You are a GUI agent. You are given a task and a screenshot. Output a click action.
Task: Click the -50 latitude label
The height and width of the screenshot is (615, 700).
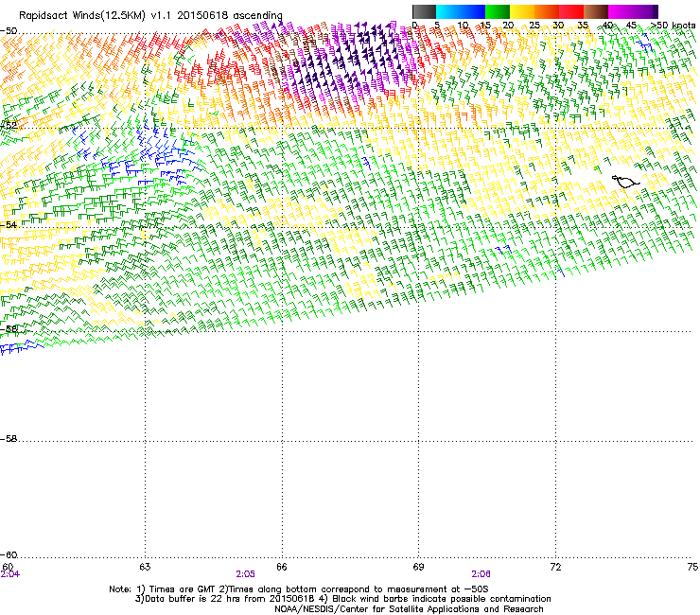(x=9, y=31)
